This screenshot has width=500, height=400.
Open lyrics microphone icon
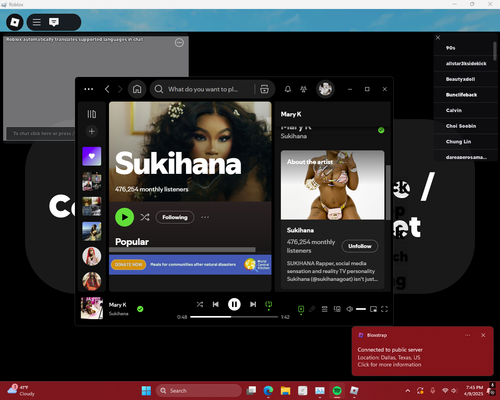[312, 309]
